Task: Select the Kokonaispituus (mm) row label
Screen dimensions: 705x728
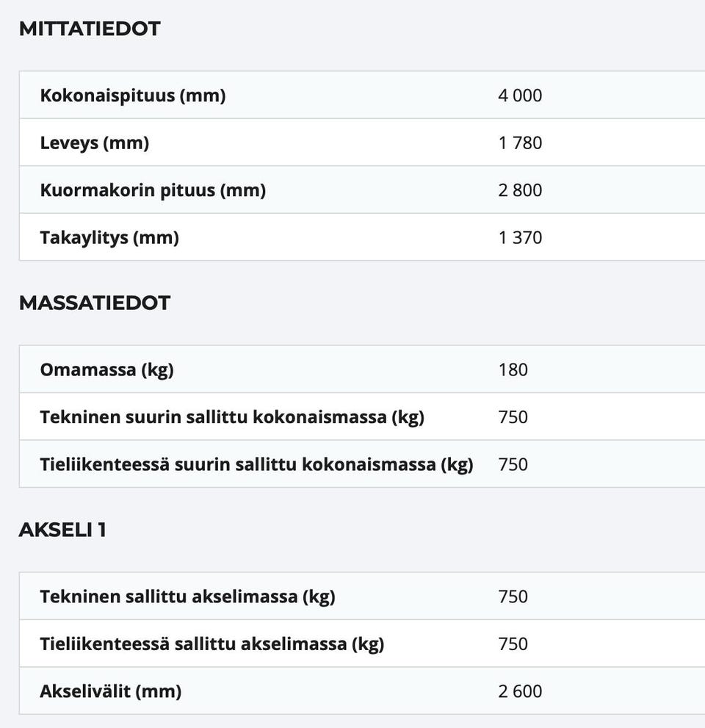Action: 133,95
